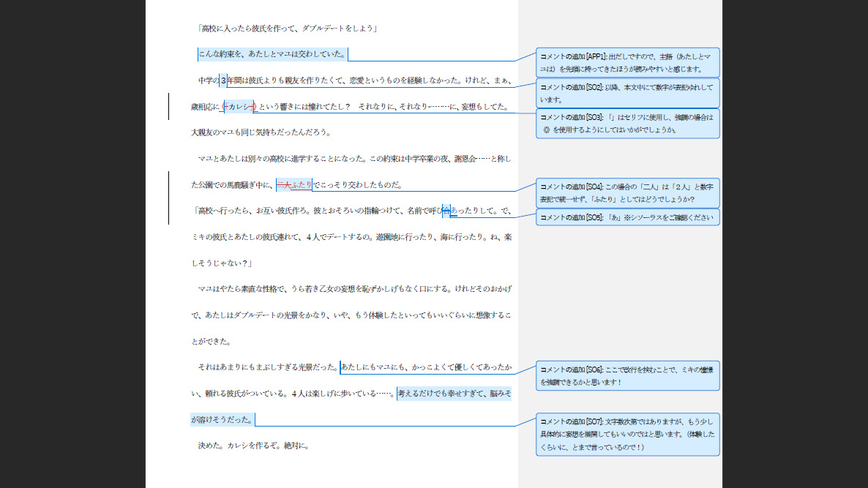Image resolution: width=868 pixels, height=488 pixels.
Task: Click change bar beside 「高校へ行ったら line
Action: point(169,211)
